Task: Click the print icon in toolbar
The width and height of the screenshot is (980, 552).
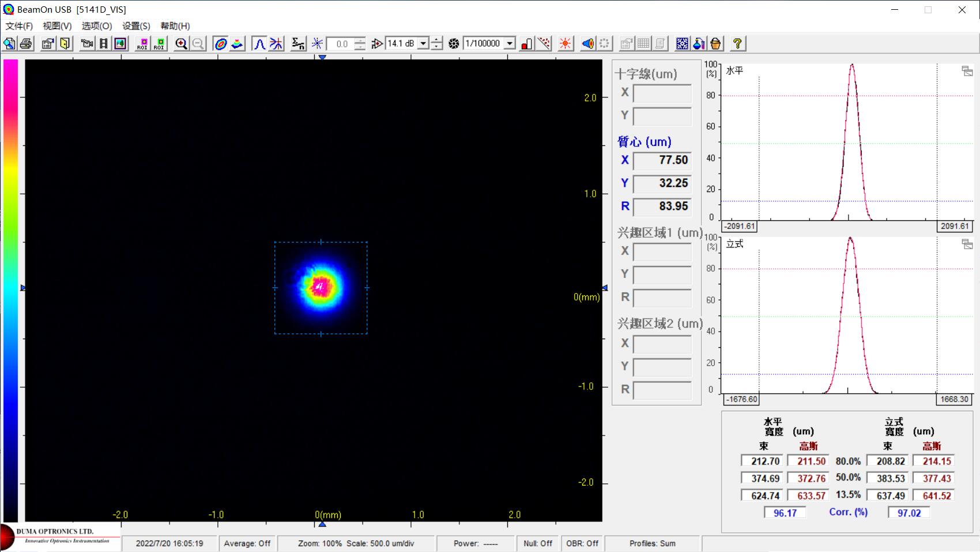Action: (x=26, y=44)
